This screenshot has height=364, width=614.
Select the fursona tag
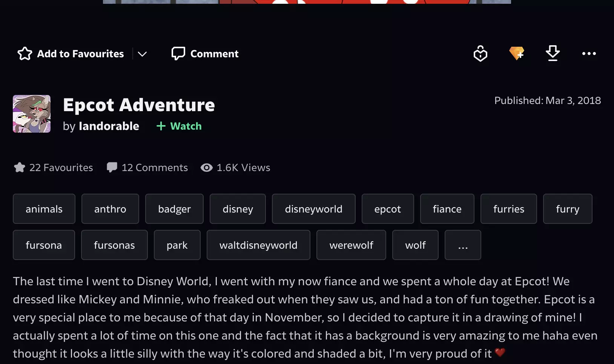coord(44,245)
